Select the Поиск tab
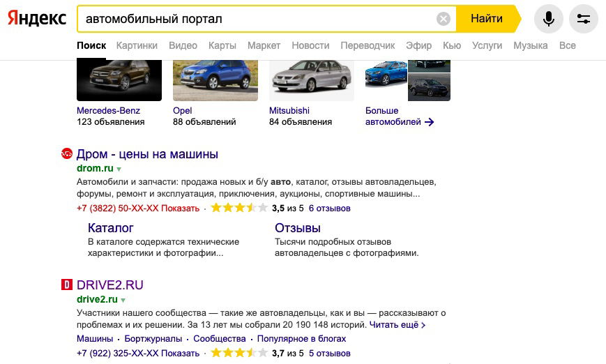606x364 pixels. 91,45
